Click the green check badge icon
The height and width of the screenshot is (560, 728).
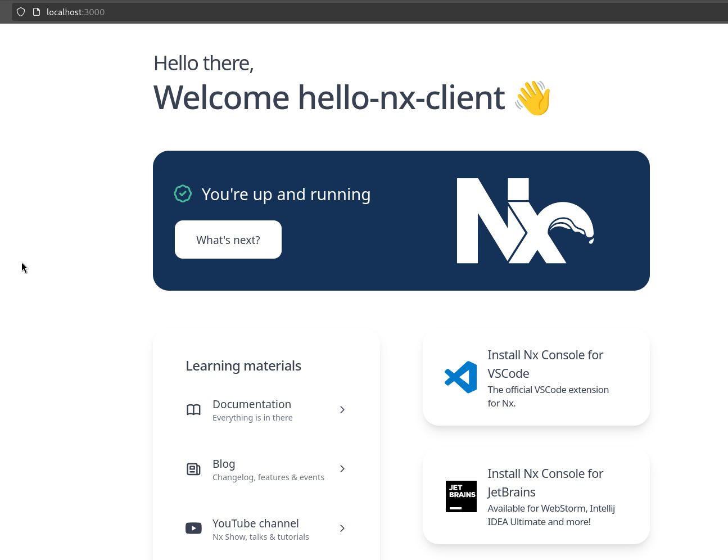click(183, 193)
